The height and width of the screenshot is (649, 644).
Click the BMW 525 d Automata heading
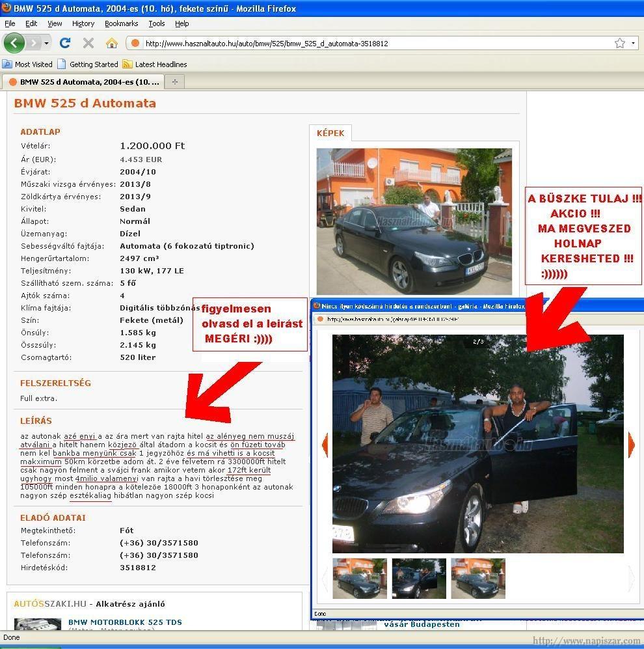coord(85,103)
